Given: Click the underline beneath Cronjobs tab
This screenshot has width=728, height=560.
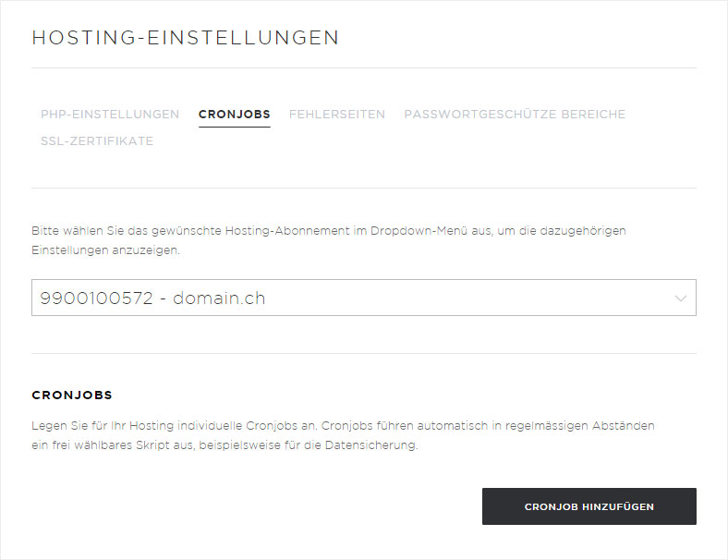Looking at the screenshot, I should coord(234,127).
